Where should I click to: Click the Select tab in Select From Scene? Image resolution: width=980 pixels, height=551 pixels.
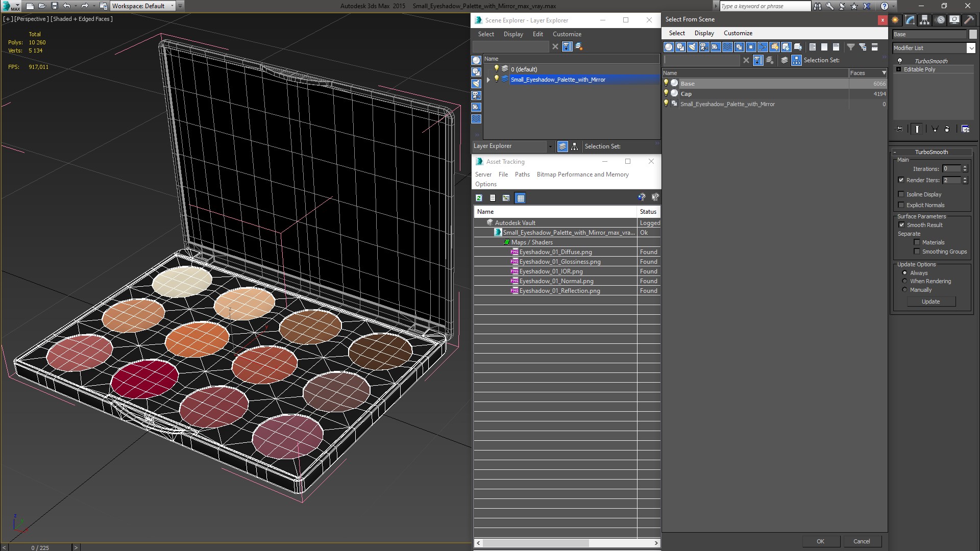click(676, 33)
